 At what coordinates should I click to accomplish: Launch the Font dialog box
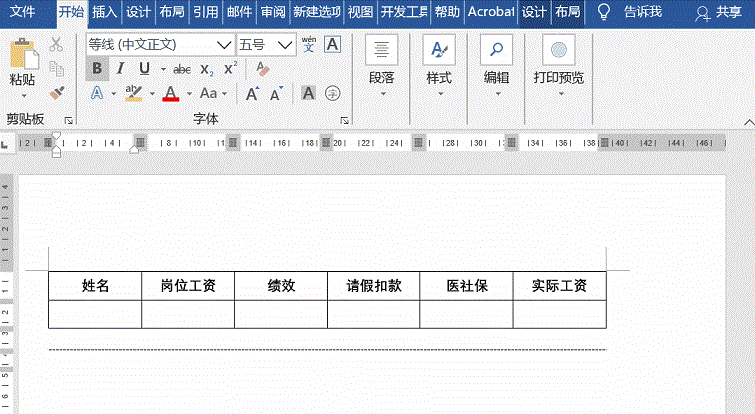click(x=345, y=120)
